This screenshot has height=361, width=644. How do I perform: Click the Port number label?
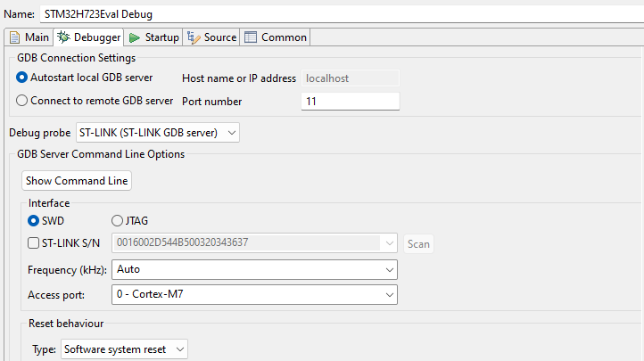(212, 102)
